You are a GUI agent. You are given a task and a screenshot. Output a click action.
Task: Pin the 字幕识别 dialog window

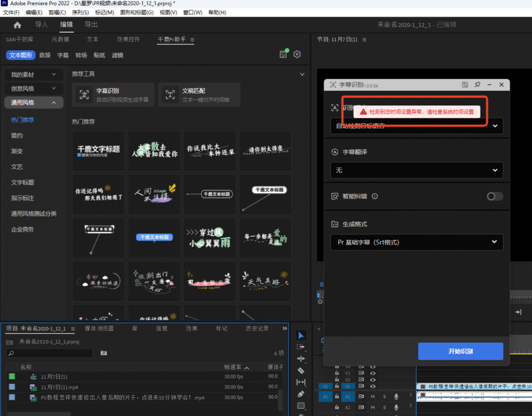coord(477,85)
